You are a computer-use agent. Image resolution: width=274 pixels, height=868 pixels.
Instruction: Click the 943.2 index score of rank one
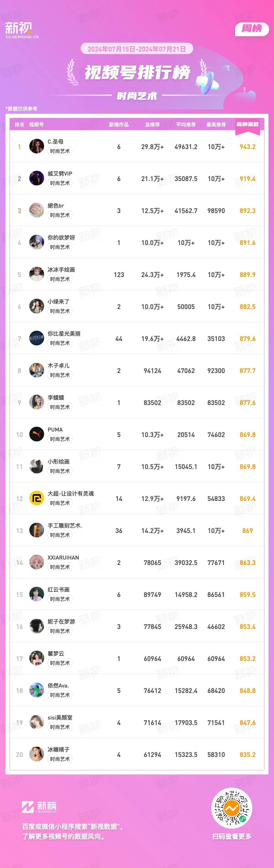247,147
